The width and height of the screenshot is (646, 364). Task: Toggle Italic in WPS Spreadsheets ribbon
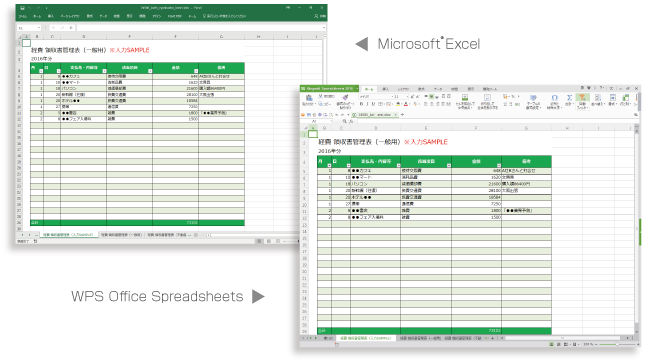367,104
